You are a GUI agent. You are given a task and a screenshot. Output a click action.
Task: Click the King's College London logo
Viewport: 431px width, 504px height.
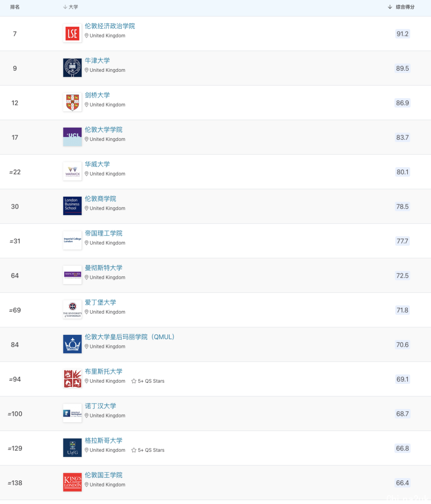click(x=72, y=482)
